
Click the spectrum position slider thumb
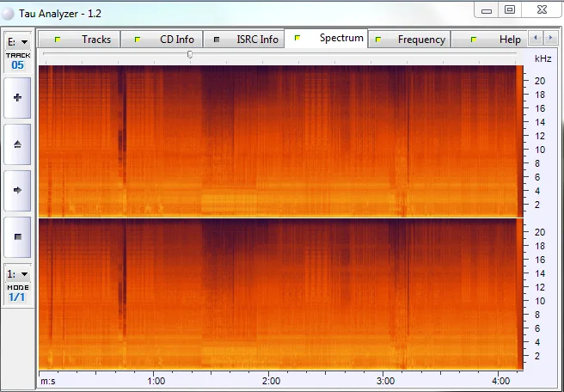(190, 54)
